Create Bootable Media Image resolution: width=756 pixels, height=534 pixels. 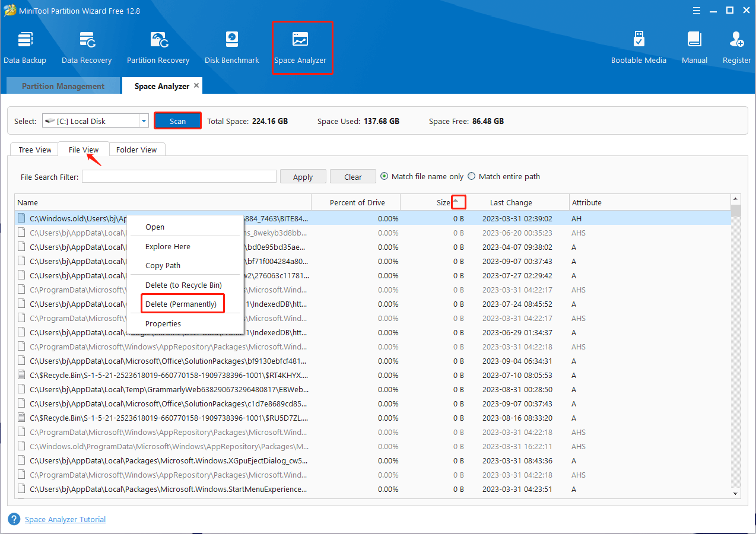coord(639,47)
